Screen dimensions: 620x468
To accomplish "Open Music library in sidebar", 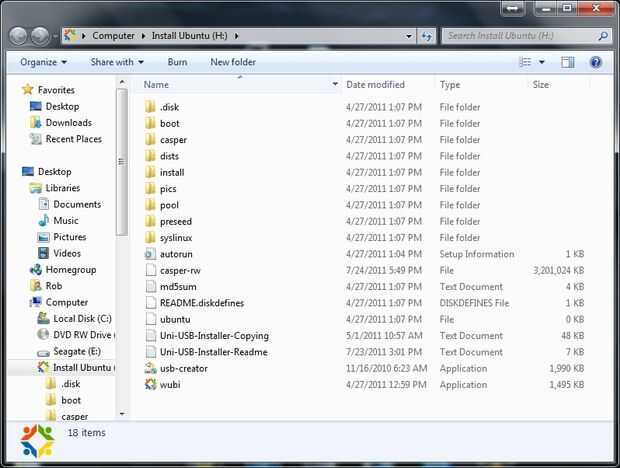I will 59,221.
